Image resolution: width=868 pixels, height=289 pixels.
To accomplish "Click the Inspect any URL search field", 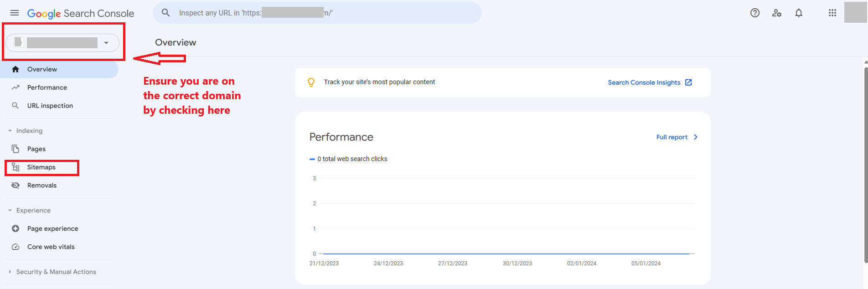I will pyautogui.click(x=317, y=13).
